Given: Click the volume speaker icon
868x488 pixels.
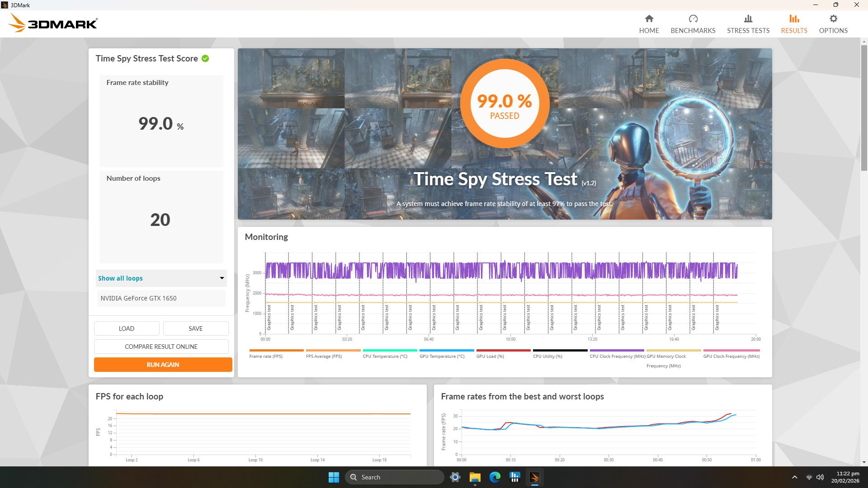Looking at the screenshot, I should [820, 477].
